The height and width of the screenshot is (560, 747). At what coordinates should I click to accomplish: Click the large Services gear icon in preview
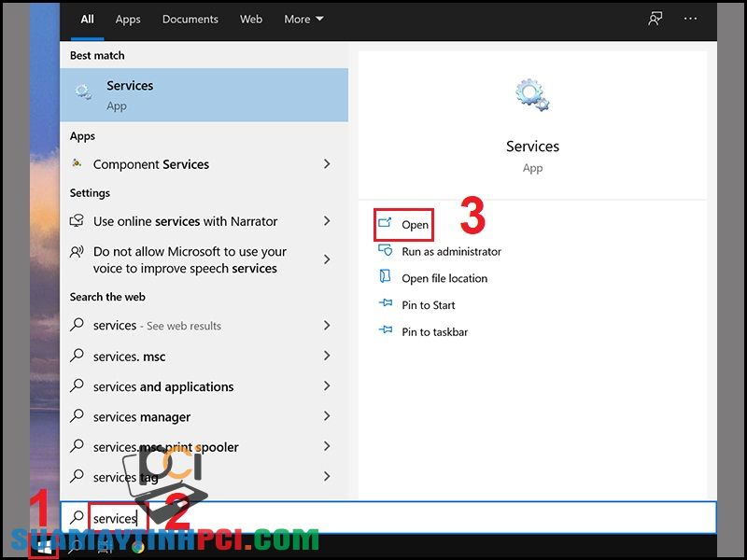coord(532,95)
